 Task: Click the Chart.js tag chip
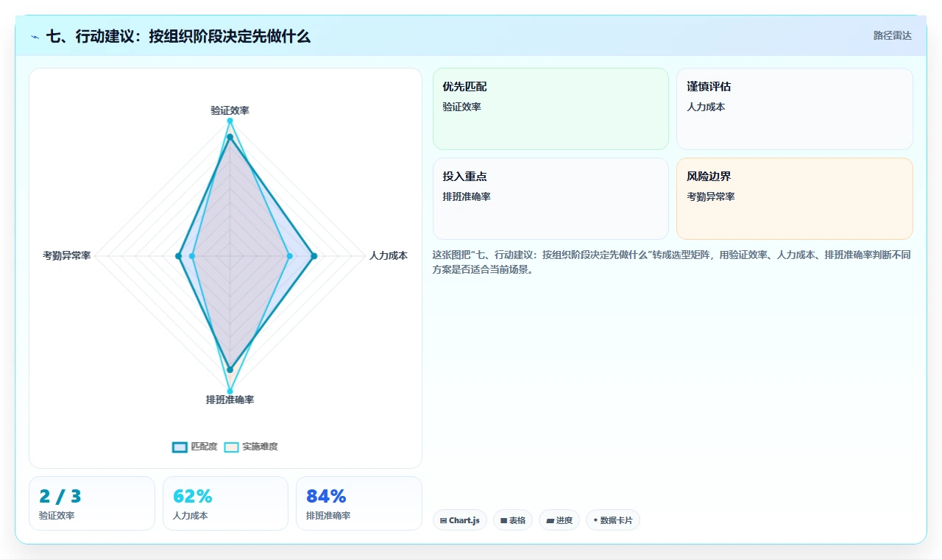tap(460, 520)
